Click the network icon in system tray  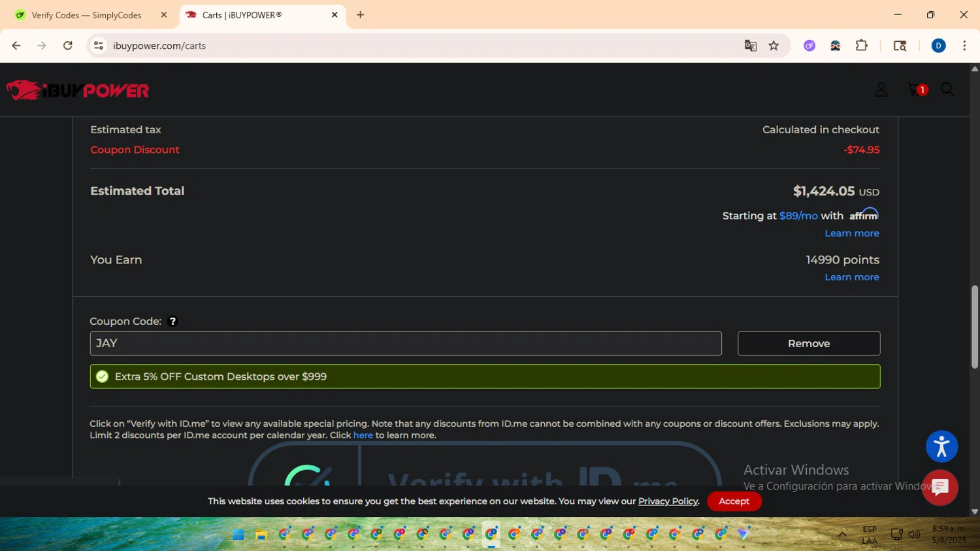(x=897, y=535)
